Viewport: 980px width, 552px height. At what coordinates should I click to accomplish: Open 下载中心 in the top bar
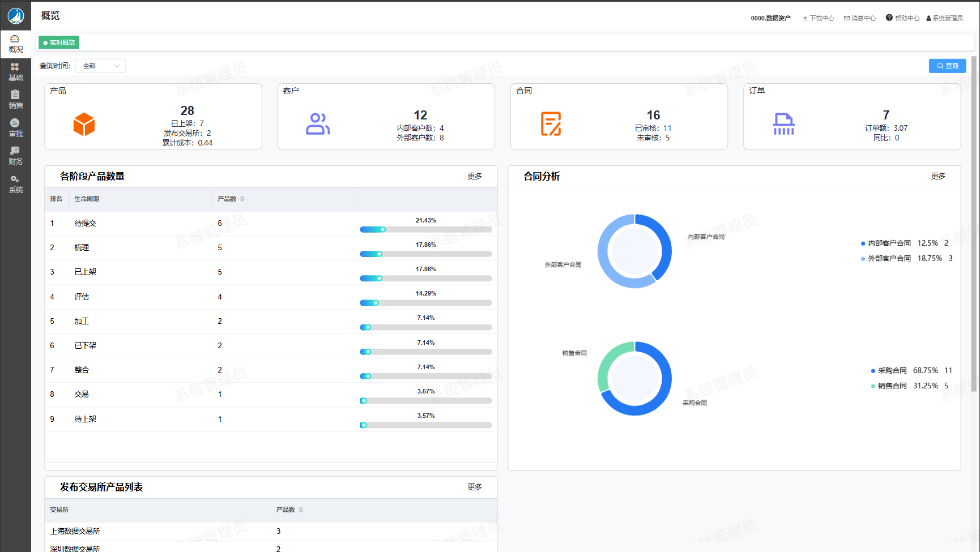[x=818, y=18]
